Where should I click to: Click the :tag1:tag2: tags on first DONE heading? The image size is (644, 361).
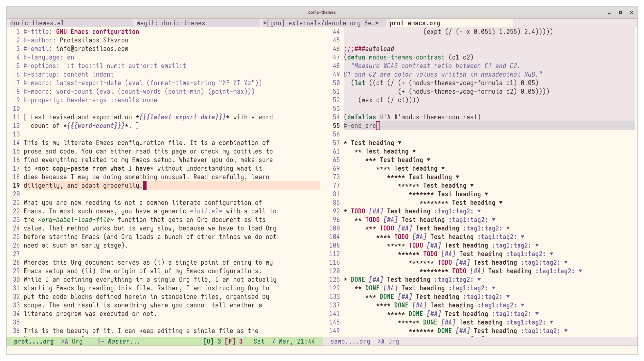(454, 279)
